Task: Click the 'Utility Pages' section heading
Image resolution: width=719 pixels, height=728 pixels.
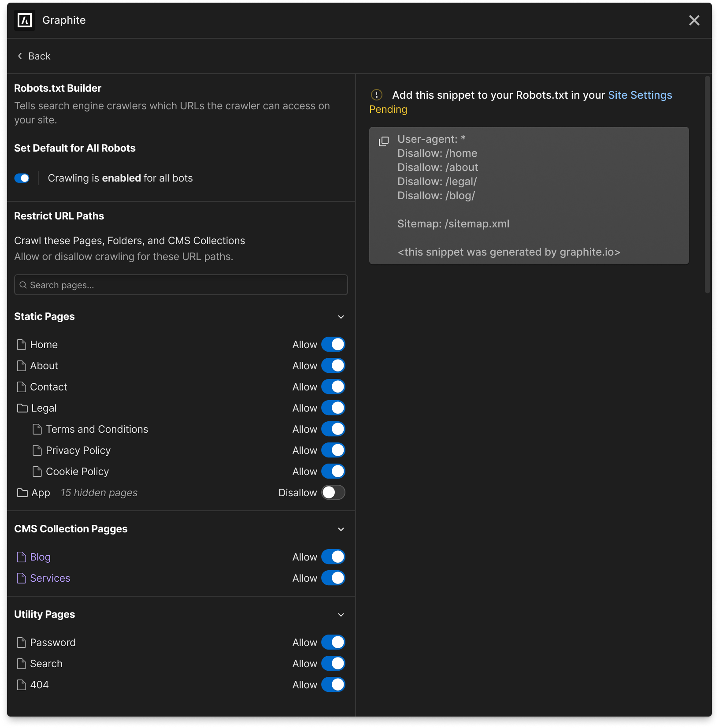Action: click(44, 614)
